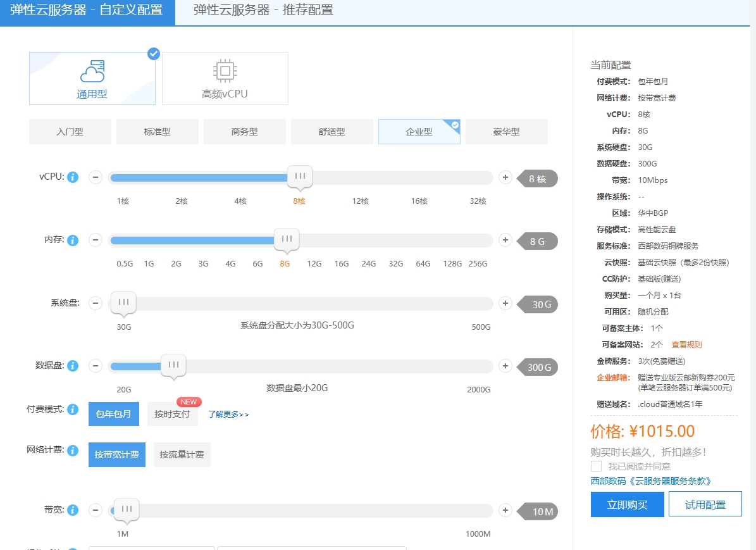The height and width of the screenshot is (550, 756).
Task: Decrease 数据盘 with the minus icon
Action: [96, 366]
